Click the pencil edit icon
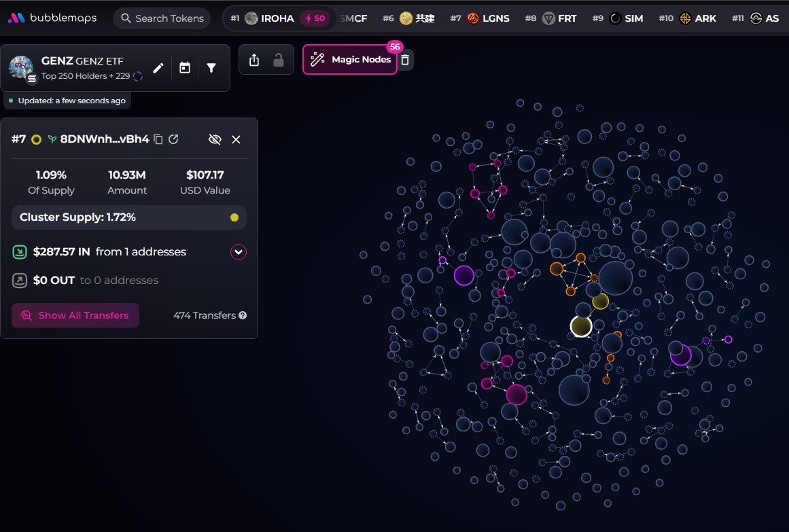 point(158,67)
